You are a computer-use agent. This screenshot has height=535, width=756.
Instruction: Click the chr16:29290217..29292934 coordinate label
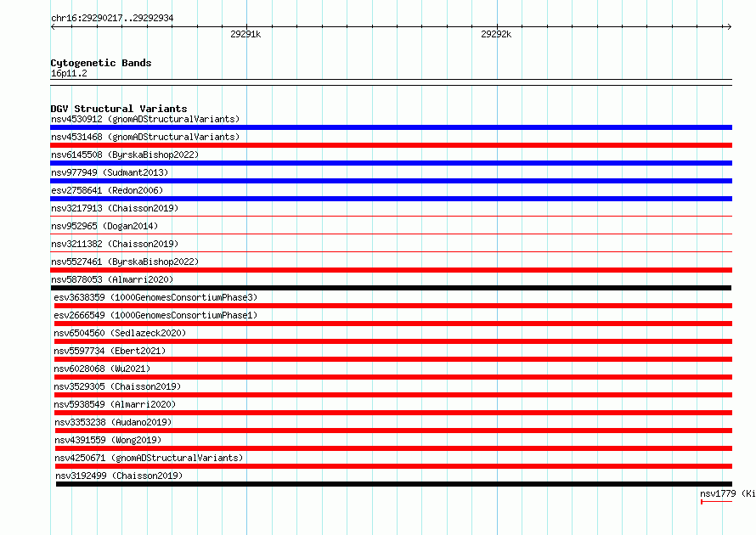click(112, 18)
